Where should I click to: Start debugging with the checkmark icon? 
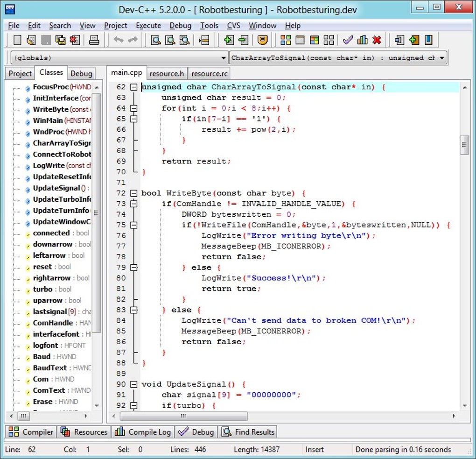348,40
